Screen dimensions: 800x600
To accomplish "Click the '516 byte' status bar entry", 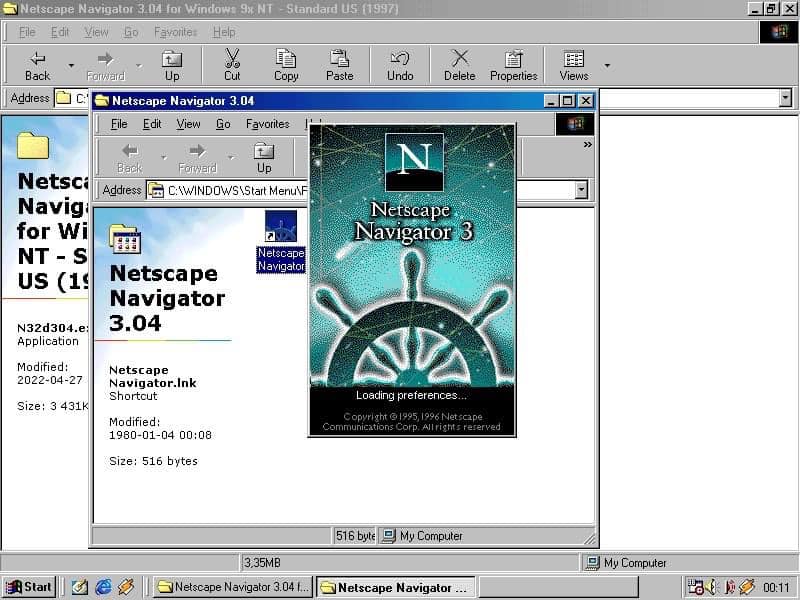I will (355, 536).
